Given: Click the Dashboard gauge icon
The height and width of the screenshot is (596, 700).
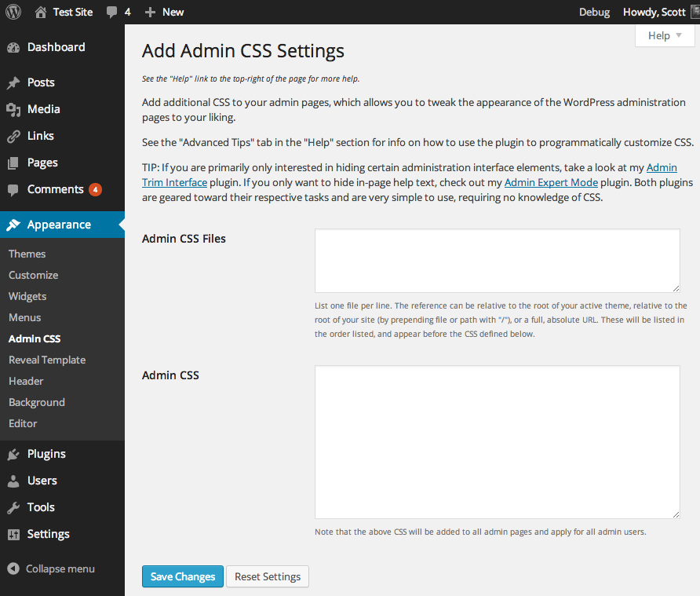Looking at the screenshot, I should tap(13, 47).
